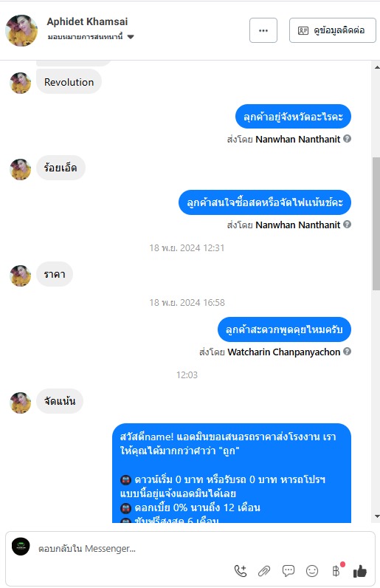
Task: Click the baht payment icon
Action: pos(336,571)
